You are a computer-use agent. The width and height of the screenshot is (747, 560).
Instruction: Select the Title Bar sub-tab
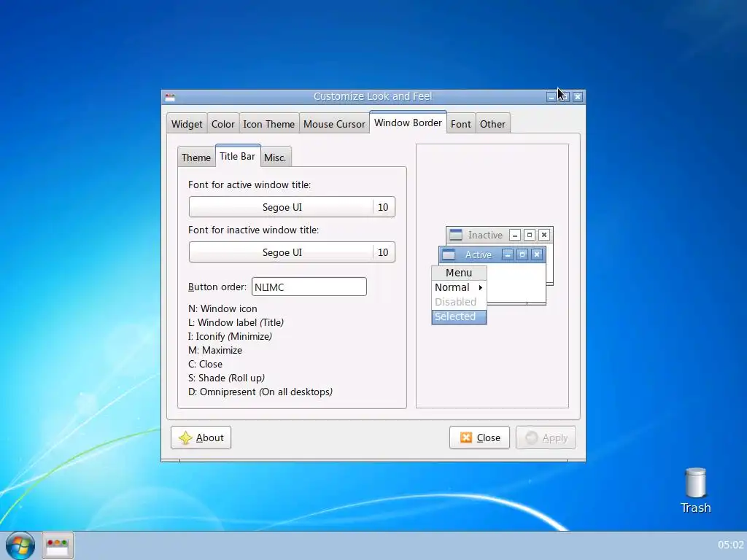[x=237, y=156]
